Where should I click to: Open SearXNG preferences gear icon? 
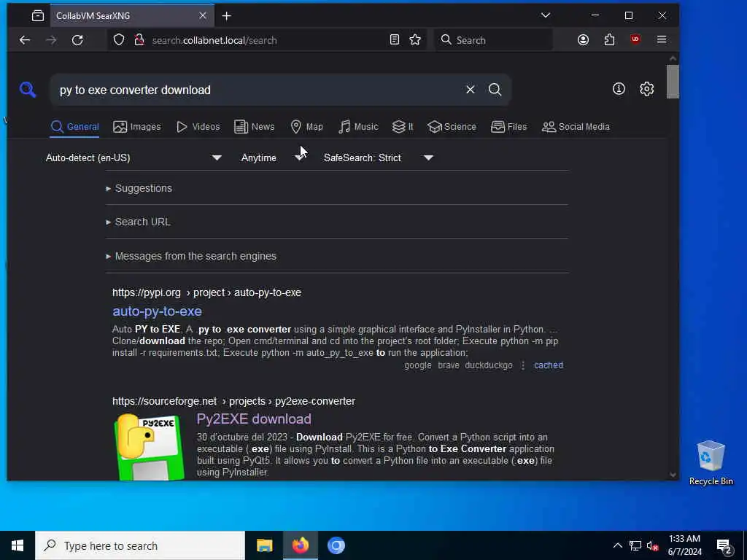point(646,88)
